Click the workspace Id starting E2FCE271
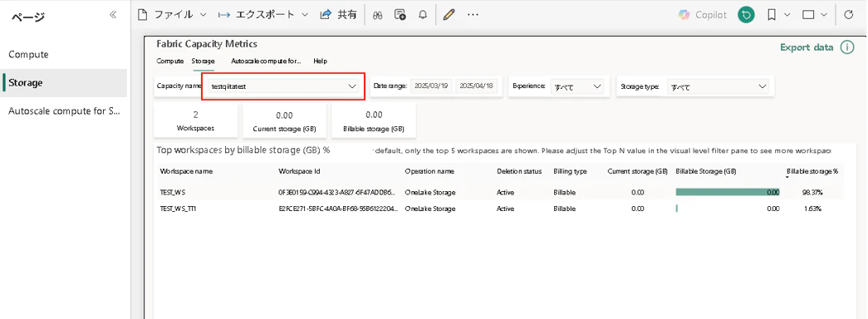 pyautogui.click(x=338, y=209)
